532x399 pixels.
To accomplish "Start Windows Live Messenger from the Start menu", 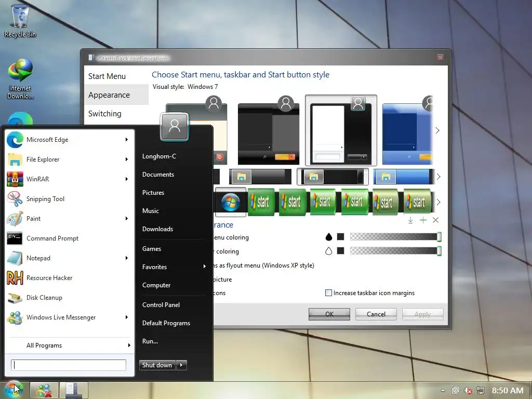I will pos(70,317).
